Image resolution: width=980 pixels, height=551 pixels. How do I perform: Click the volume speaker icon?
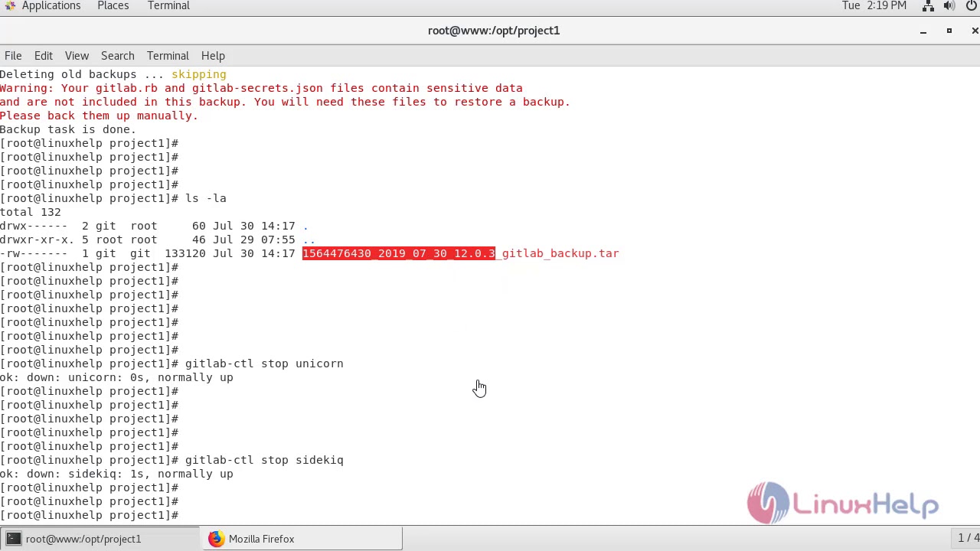[949, 5]
